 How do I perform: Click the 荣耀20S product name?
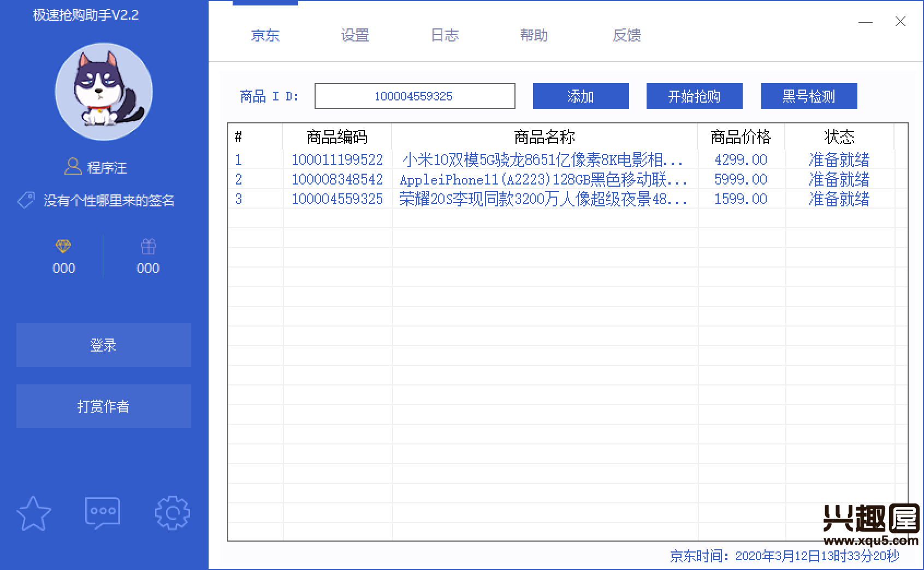[x=543, y=199]
